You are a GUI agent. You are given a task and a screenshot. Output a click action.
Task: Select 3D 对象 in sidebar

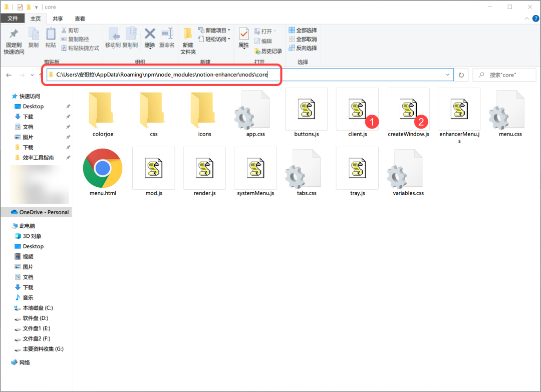(28, 236)
